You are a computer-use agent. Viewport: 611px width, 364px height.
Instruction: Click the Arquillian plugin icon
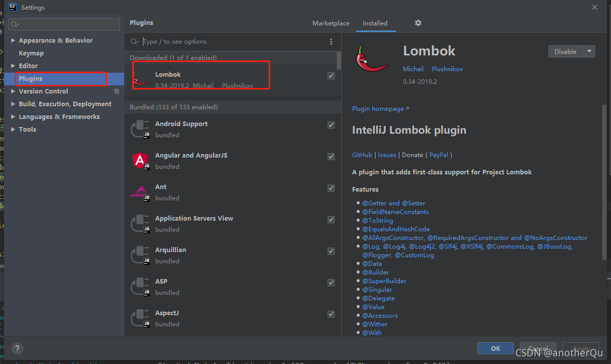click(x=140, y=255)
